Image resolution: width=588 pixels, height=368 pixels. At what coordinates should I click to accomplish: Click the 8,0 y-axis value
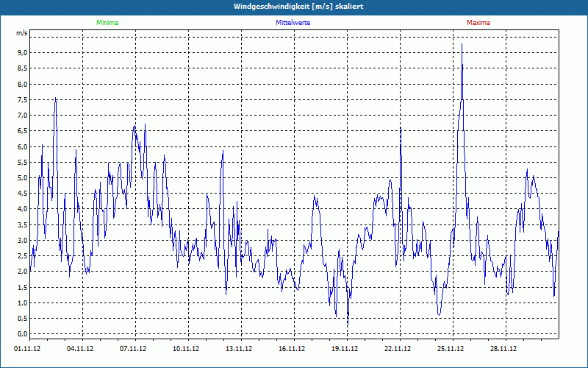pos(23,84)
